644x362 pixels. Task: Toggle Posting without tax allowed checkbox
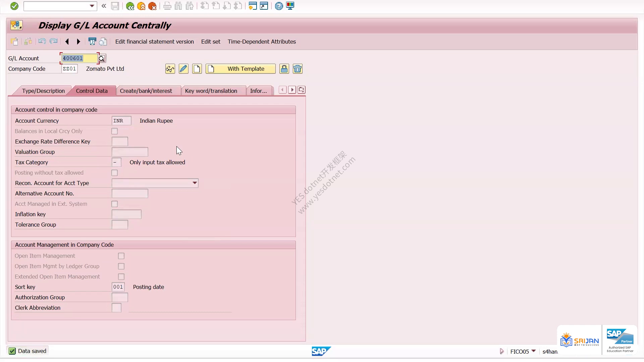115,173
